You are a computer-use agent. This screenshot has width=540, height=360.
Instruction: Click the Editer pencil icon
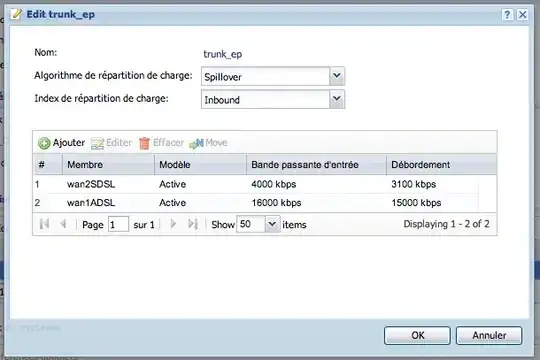[97, 143]
